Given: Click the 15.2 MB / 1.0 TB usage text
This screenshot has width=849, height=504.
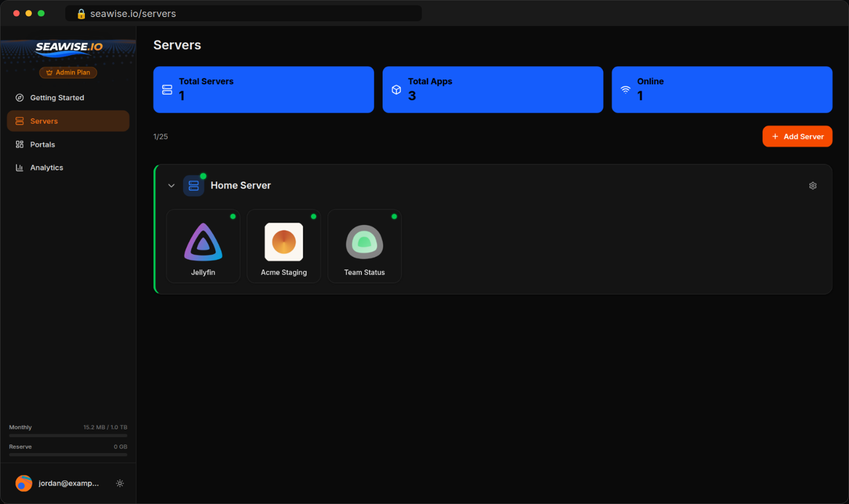Looking at the screenshot, I should click(105, 428).
